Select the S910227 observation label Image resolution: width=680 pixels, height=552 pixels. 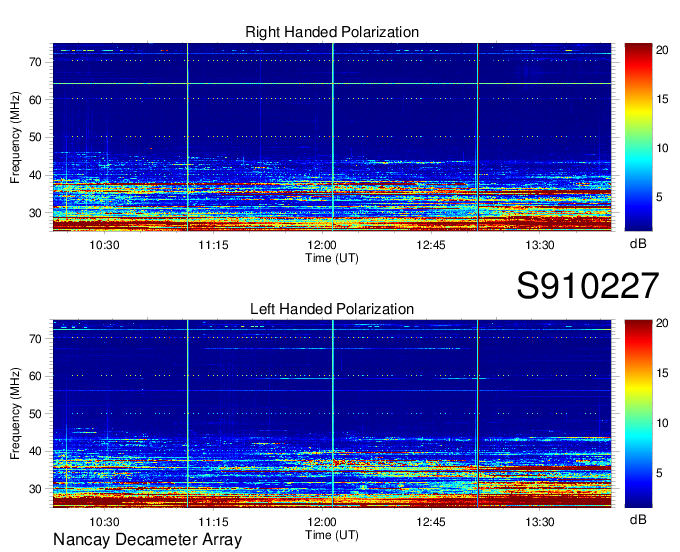(588, 286)
